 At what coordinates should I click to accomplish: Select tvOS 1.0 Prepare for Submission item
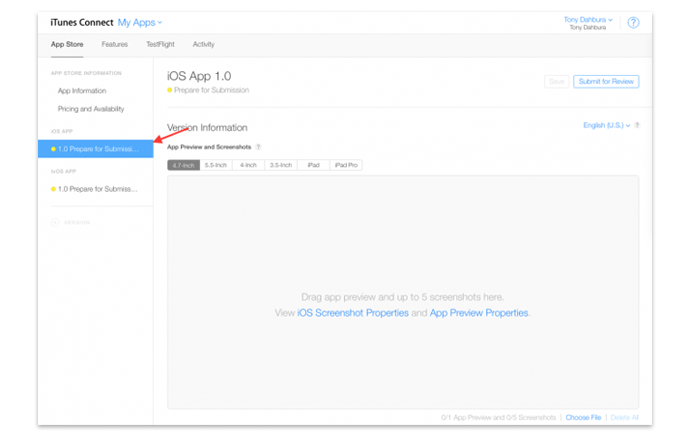[95, 189]
